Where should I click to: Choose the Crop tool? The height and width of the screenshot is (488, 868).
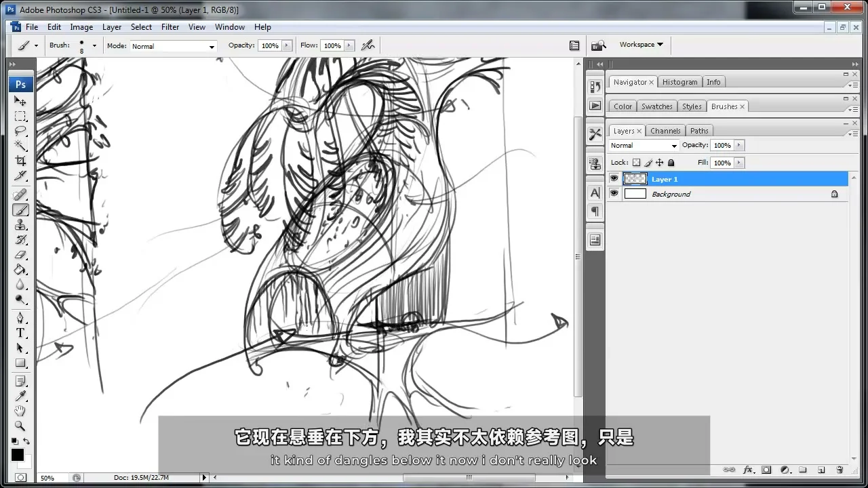click(20, 161)
